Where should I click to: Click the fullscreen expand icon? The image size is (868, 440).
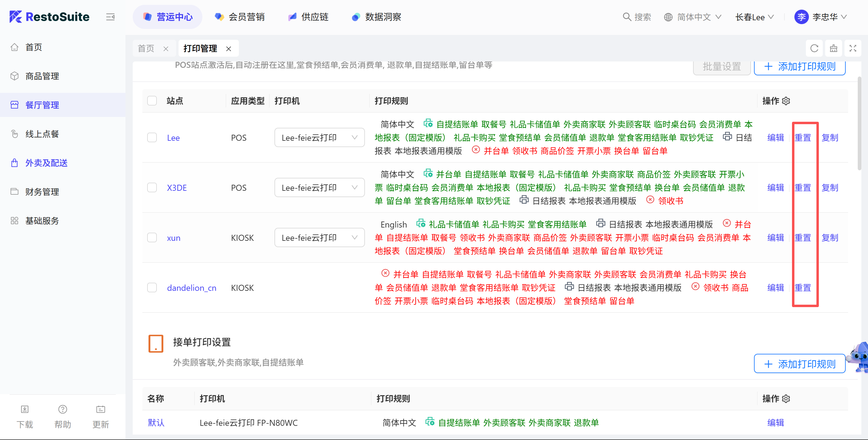[x=853, y=49]
